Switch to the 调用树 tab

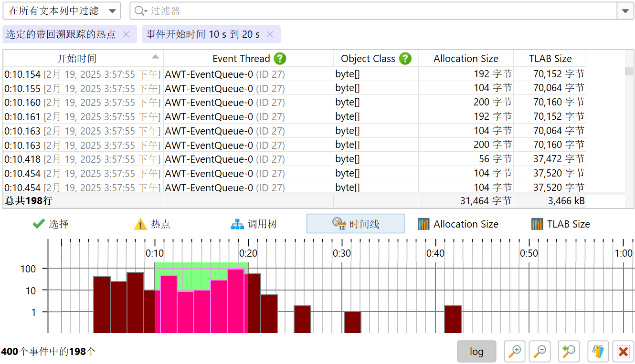(x=254, y=224)
